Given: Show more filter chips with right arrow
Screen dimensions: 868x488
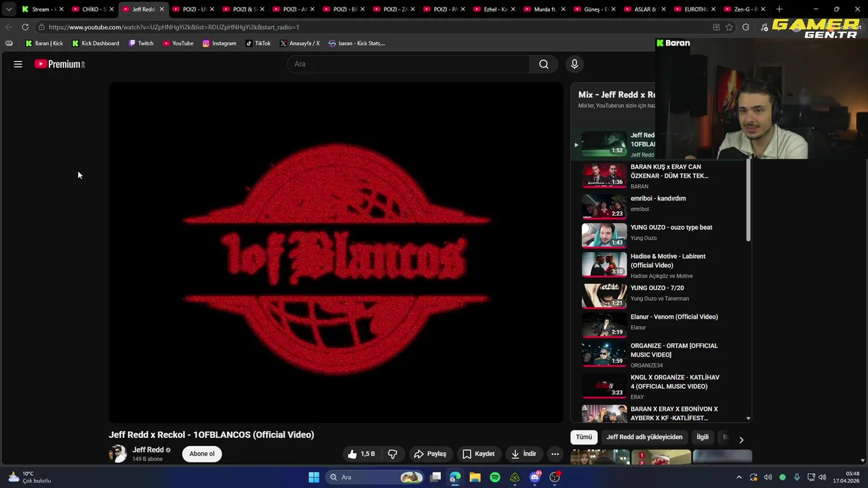Looking at the screenshot, I should 741,440.
